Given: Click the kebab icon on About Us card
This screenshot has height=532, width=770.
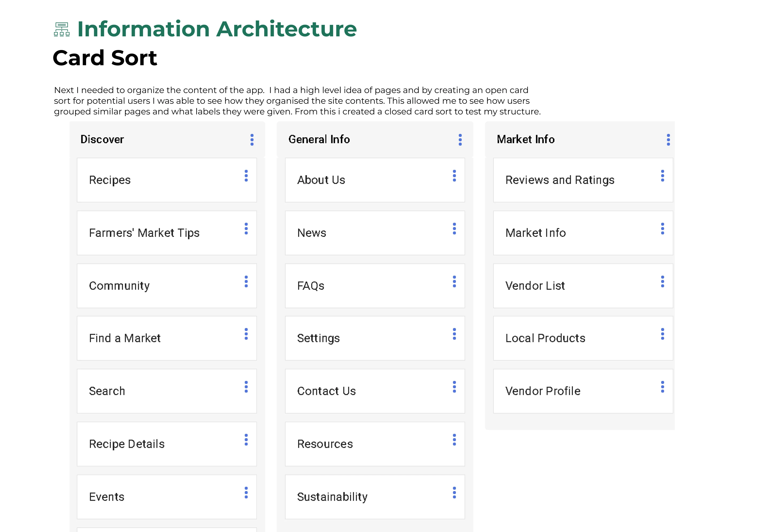Looking at the screenshot, I should [x=454, y=176].
